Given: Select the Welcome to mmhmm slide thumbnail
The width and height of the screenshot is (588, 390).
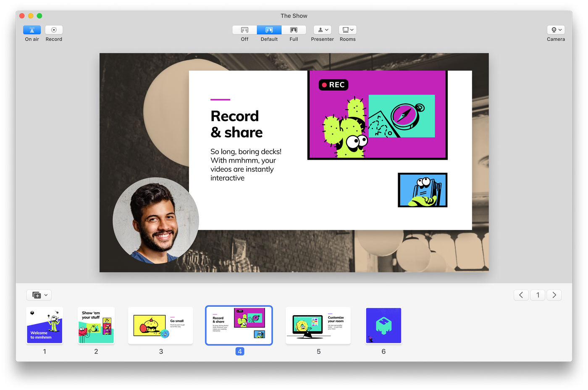Looking at the screenshot, I should tap(45, 325).
